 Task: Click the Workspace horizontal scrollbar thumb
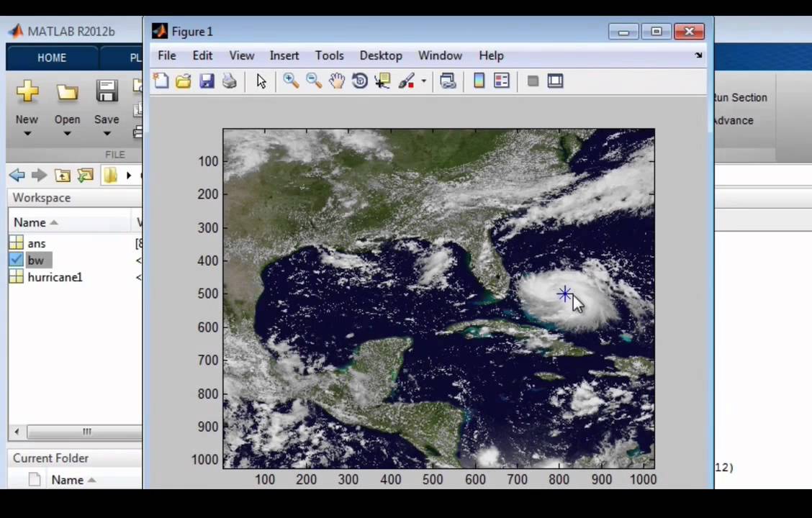86,431
